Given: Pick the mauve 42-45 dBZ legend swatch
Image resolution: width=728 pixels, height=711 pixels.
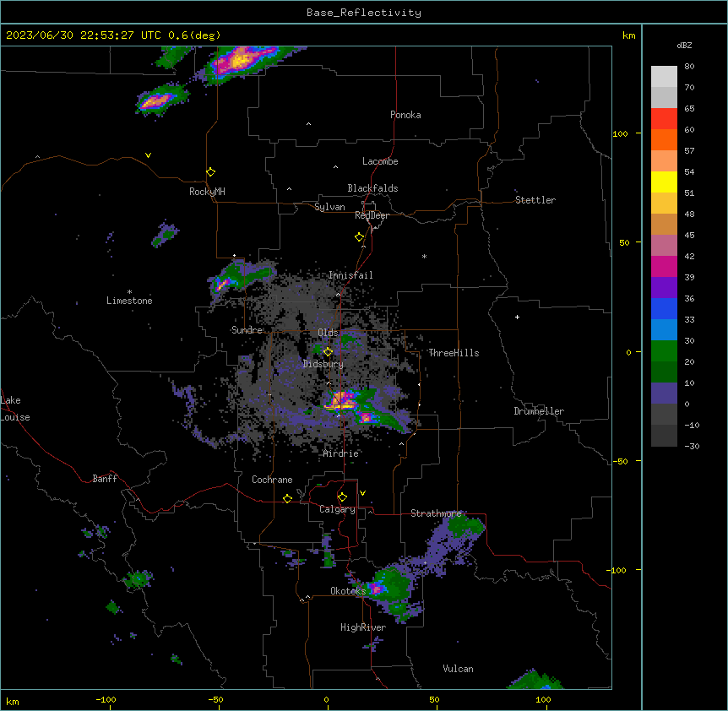Looking at the screenshot, I should point(664,246).
